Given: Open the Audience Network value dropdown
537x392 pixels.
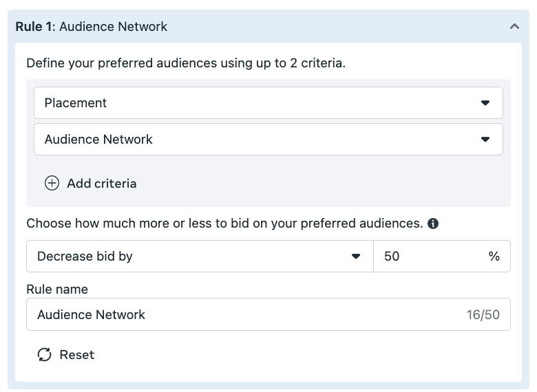Looking at the screenshot, I should pos(268,139).
